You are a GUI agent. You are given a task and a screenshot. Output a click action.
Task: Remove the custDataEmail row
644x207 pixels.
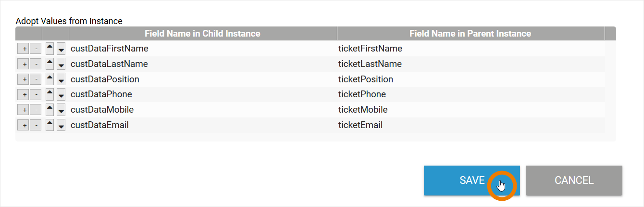click(36, 126)
